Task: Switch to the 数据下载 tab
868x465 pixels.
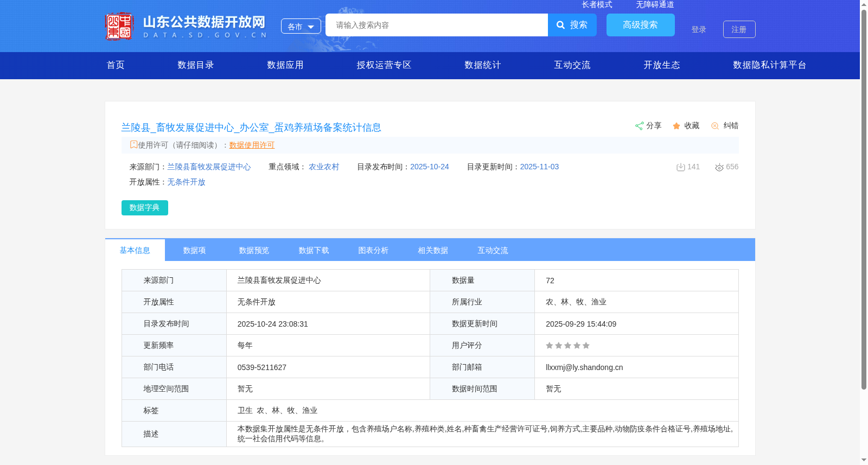Action: pos(314,250)
